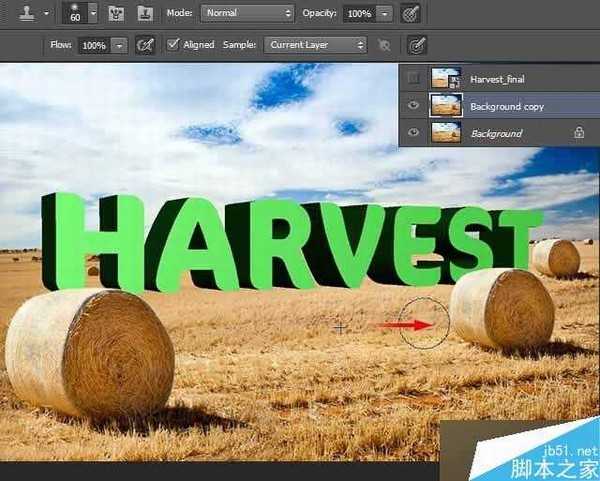600x481 pixels.
Task: Open the Clone Stamp tool preset picker
Action: pos(30,14)
